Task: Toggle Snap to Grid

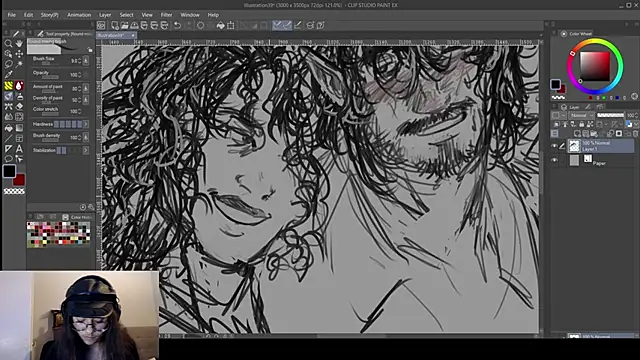Action: pyautogui.click(x=298, y=25)
